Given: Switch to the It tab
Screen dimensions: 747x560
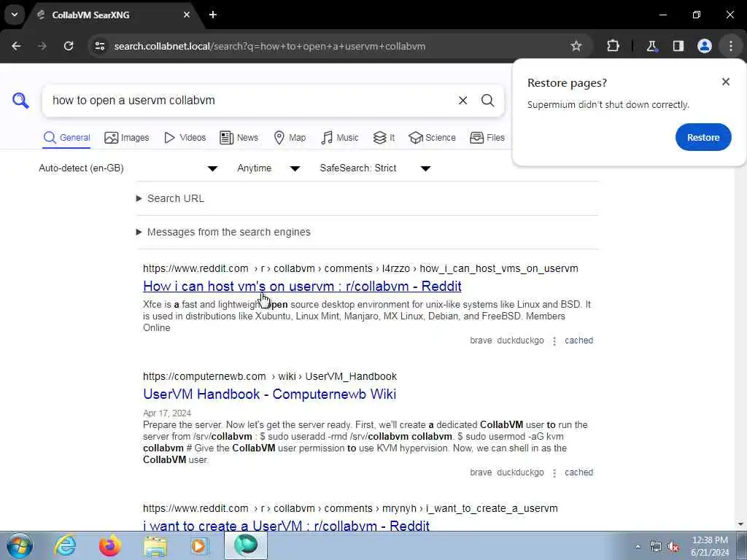Looking at the screenshot, I should pos(384,138).
